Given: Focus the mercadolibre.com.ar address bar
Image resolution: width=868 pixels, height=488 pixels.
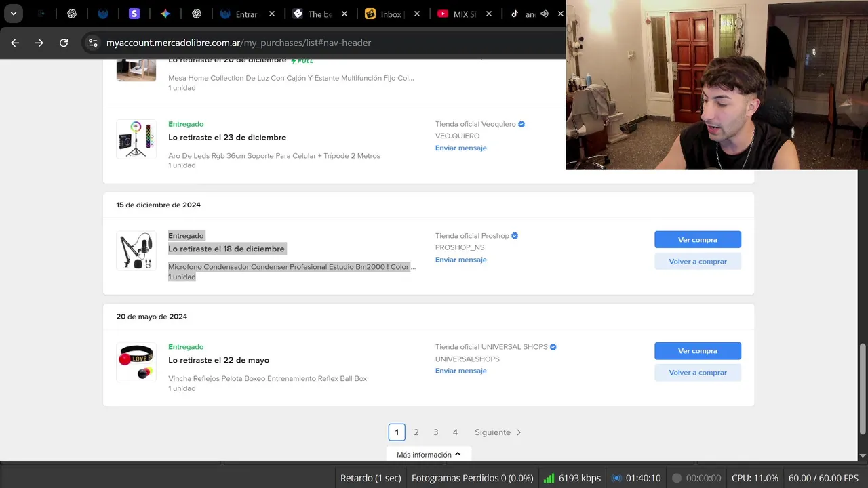Looking at the screenshot, I should (x=239, y=43).
